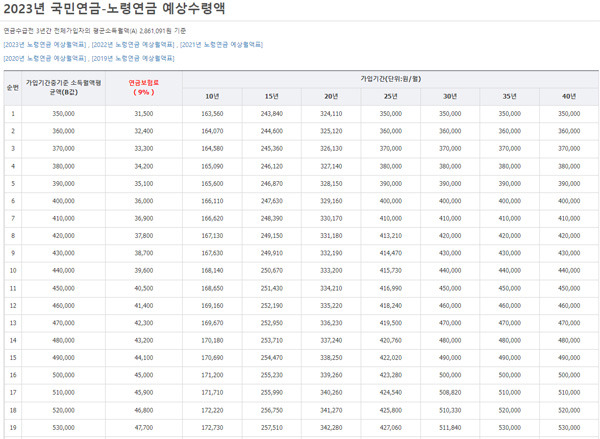Select the 31,500 premium cell
This screenshot has width=600, height=439.
click(x=144, y=114)
